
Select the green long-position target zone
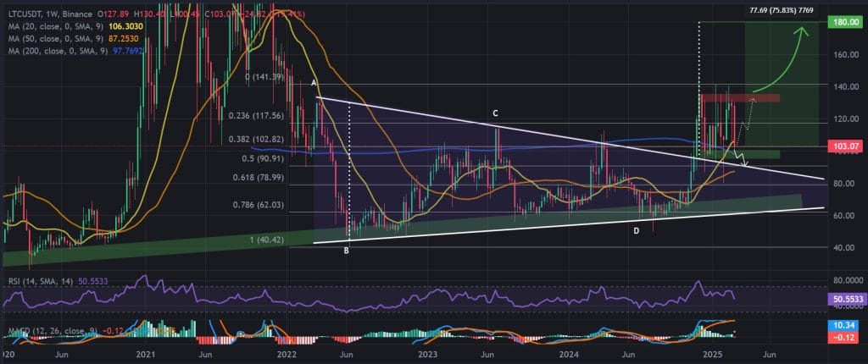click(782, 83)
